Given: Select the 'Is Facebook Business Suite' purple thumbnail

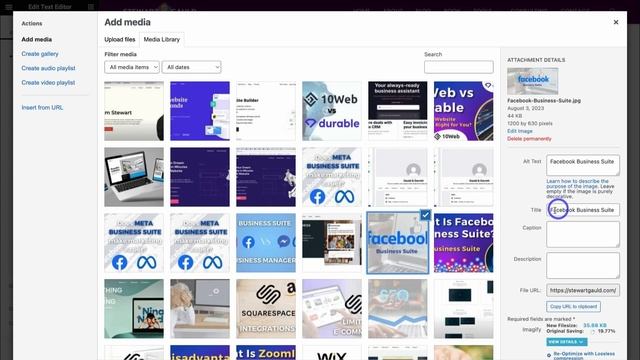Looking at the screenshot, I should click(x=464, y=243).
